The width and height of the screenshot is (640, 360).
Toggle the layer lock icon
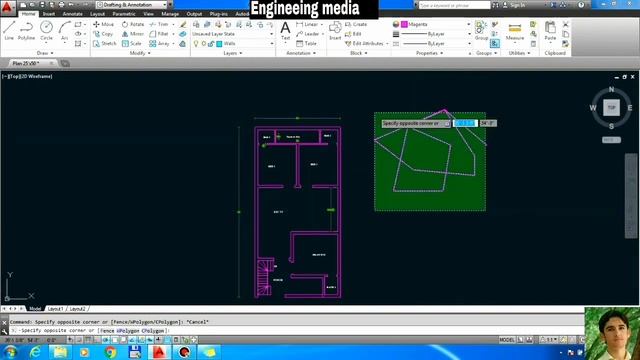[x=211, y=43]
